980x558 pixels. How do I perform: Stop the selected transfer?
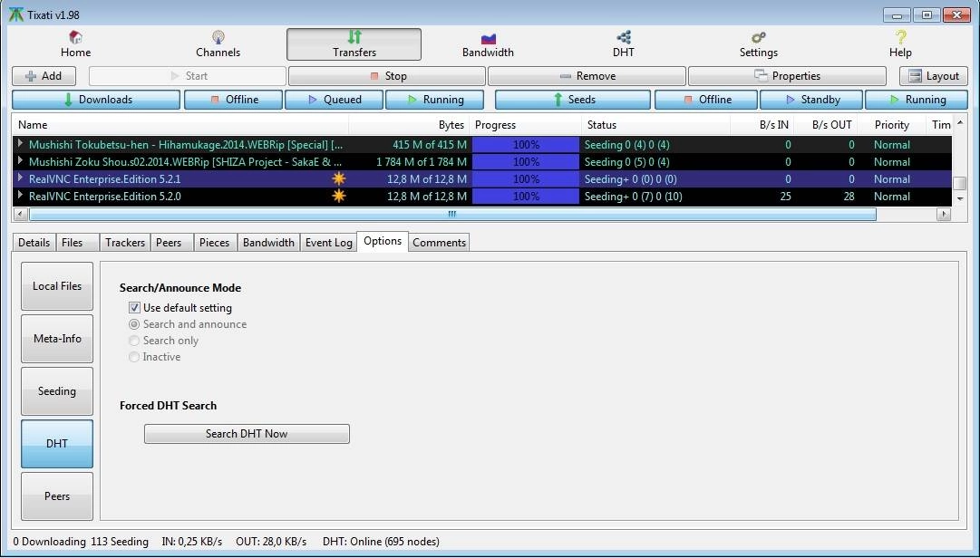[x=387, y=76]
